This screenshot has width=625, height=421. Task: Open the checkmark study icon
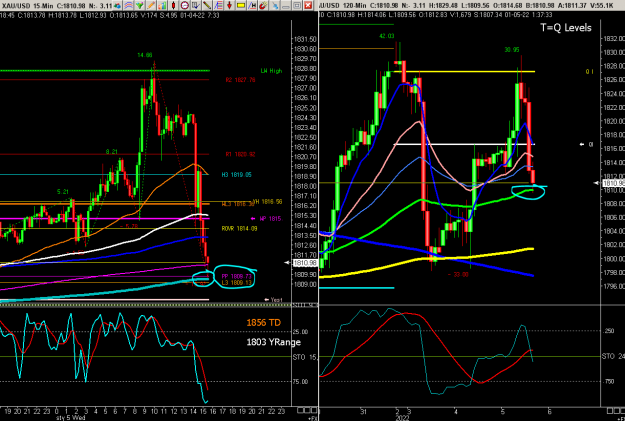pyautogui.click(x=196, y=5)
